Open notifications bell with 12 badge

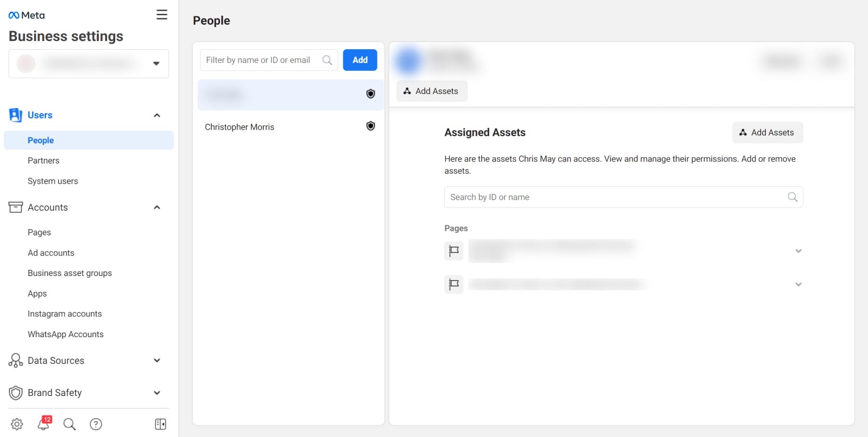(44, 423)
